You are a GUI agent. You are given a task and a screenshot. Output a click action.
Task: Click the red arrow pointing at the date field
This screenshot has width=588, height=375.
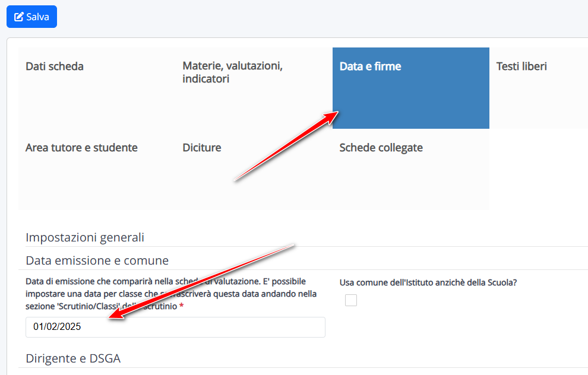tap(201, 282)
